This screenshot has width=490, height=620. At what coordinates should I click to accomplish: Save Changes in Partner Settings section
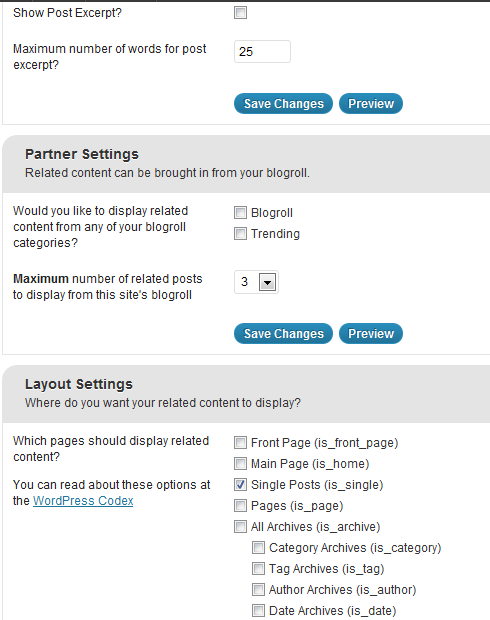(x=283, y=334)
